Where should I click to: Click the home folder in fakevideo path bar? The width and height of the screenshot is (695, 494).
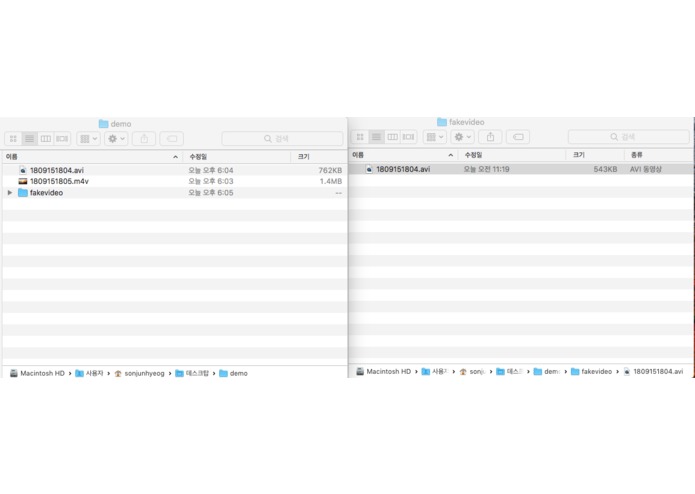click(x=472, y=371)
